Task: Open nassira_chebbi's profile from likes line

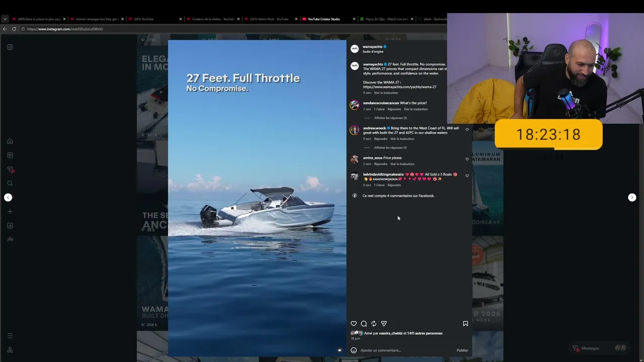Action: (390, 333)
